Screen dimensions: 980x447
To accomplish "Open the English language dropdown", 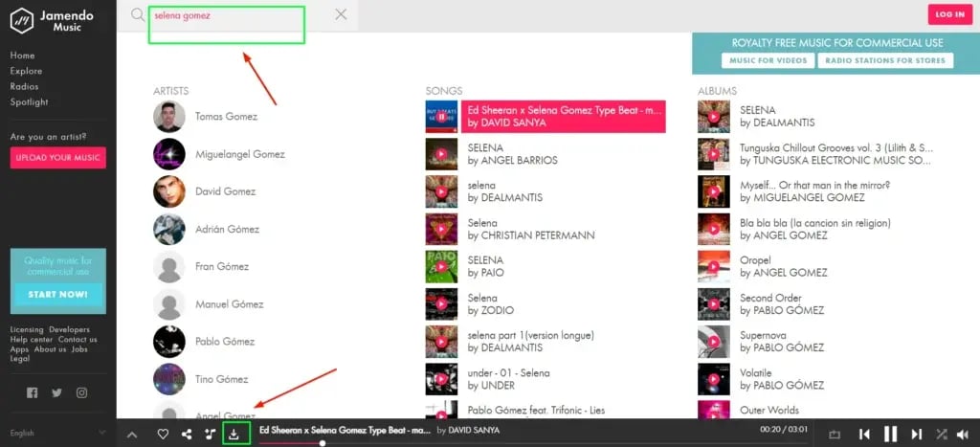I will pyautogui.click(x=57, y=433).
